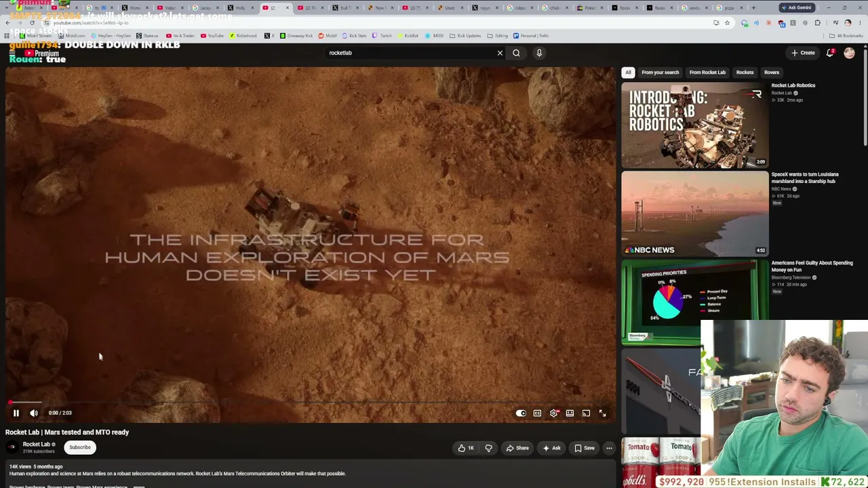
Task: Open the Twitch bookmark
Action: tap(382, 36)
